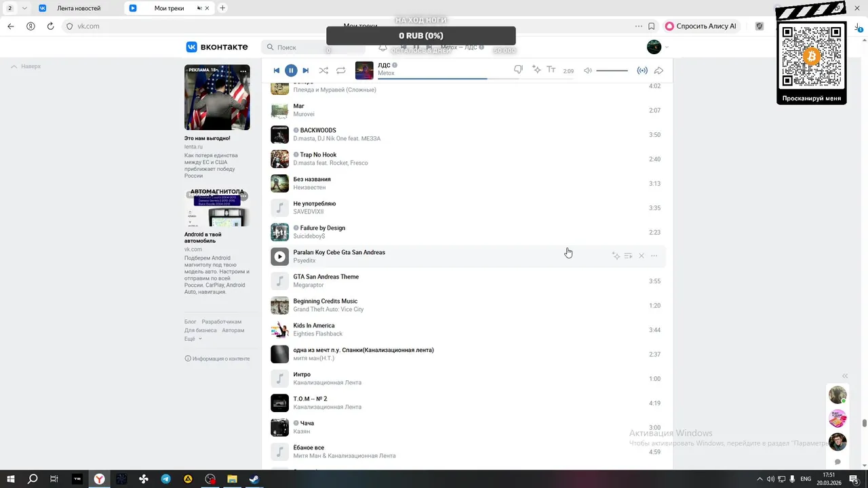
Task: Open cover art of playing ЛДС track
Action: tap(365, 70)
